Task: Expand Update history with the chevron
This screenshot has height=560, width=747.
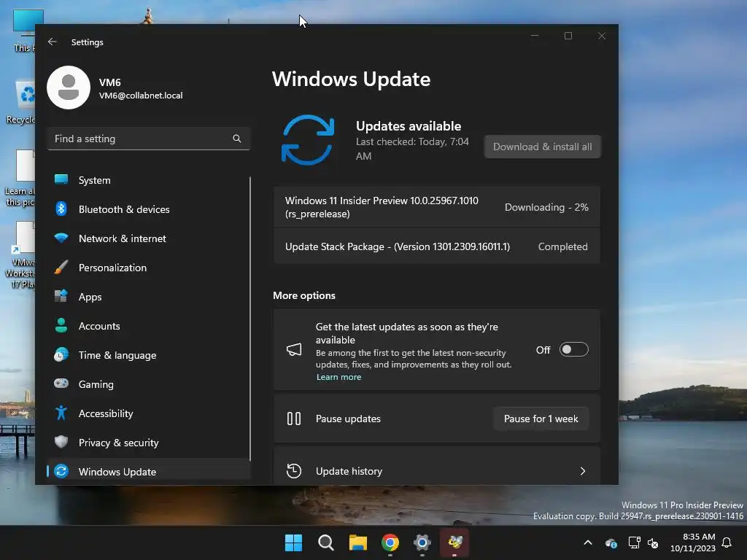Action: pos(583,471)
